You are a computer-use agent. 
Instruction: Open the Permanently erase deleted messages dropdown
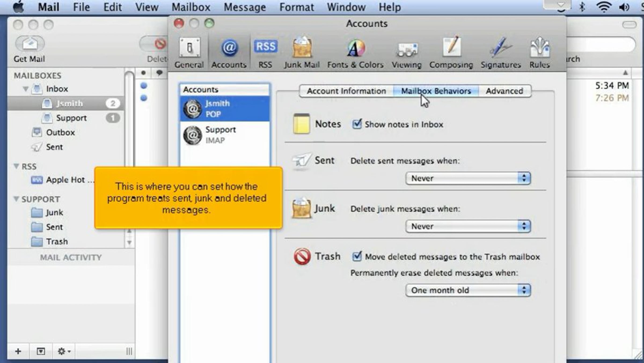click(468, 290)
